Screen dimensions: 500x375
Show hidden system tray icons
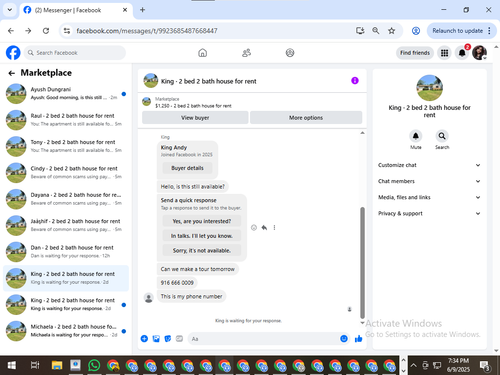pos(413,365)
